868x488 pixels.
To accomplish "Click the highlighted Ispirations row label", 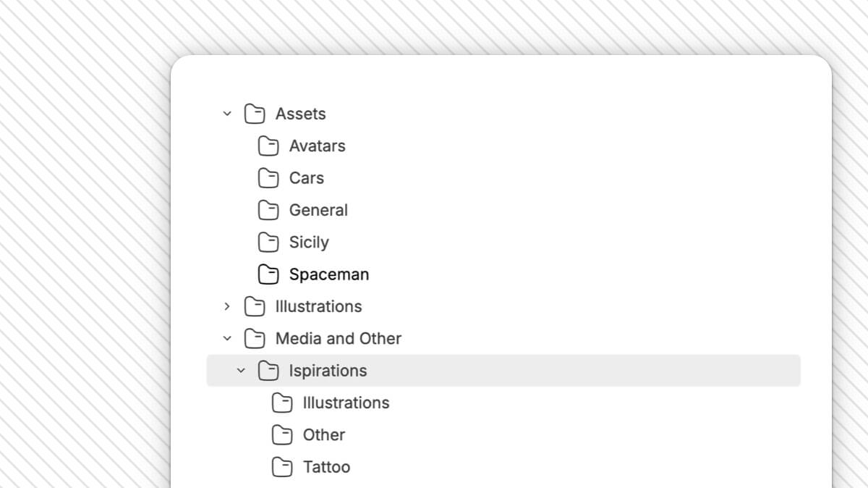I will (328, 371).
